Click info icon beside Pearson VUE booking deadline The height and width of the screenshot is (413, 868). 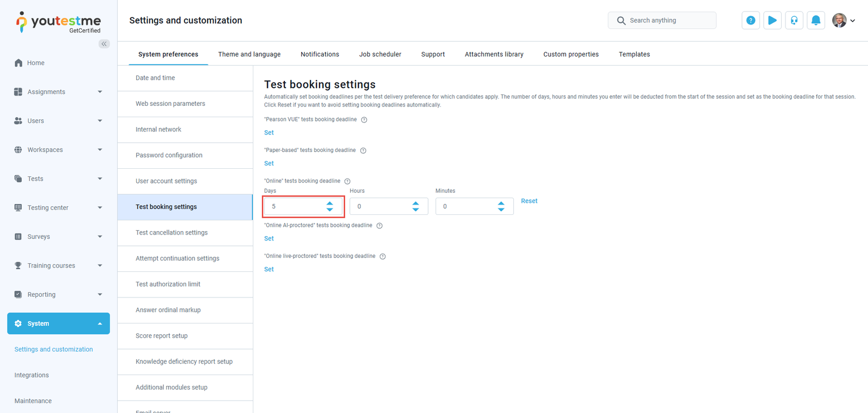click(364, 120)
